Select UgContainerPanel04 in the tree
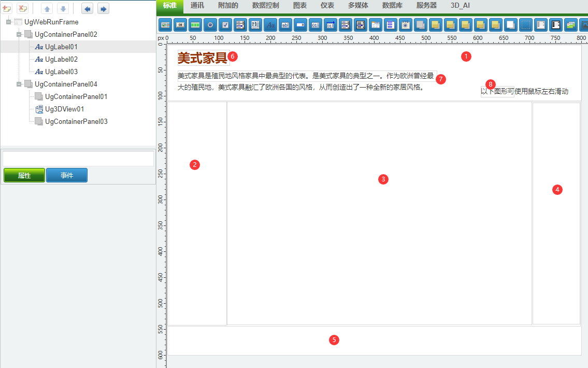This screenshot has height=368, width=588. (66, 84)
